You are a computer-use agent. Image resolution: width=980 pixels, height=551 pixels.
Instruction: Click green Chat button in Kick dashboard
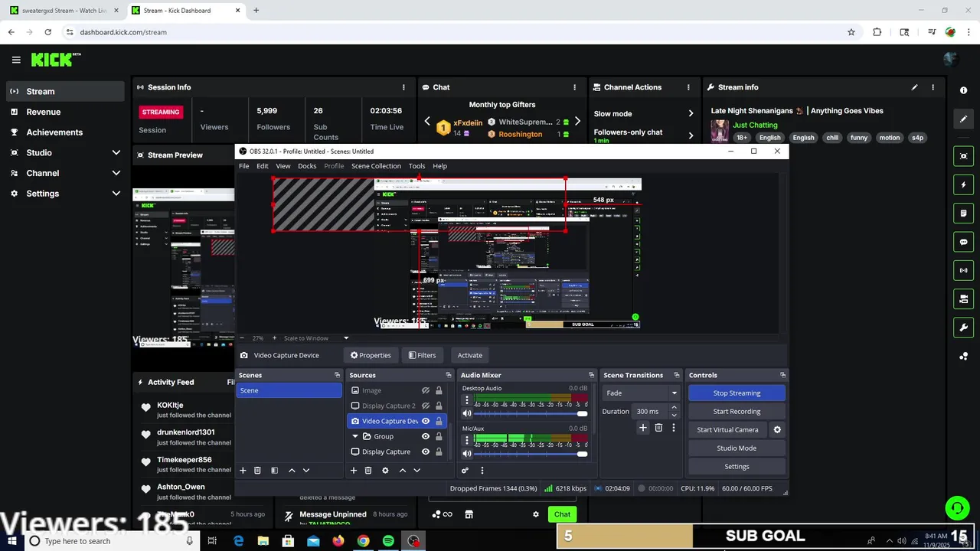[563, 514]
